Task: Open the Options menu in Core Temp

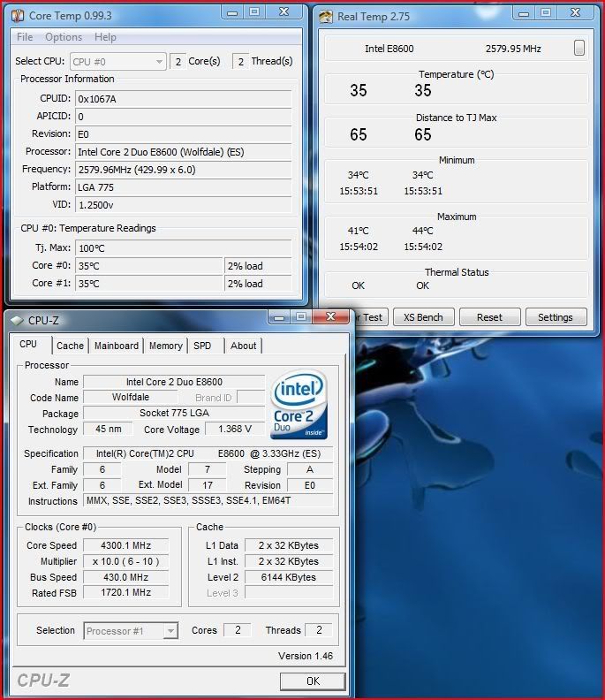Action: [x=64, y=37]
